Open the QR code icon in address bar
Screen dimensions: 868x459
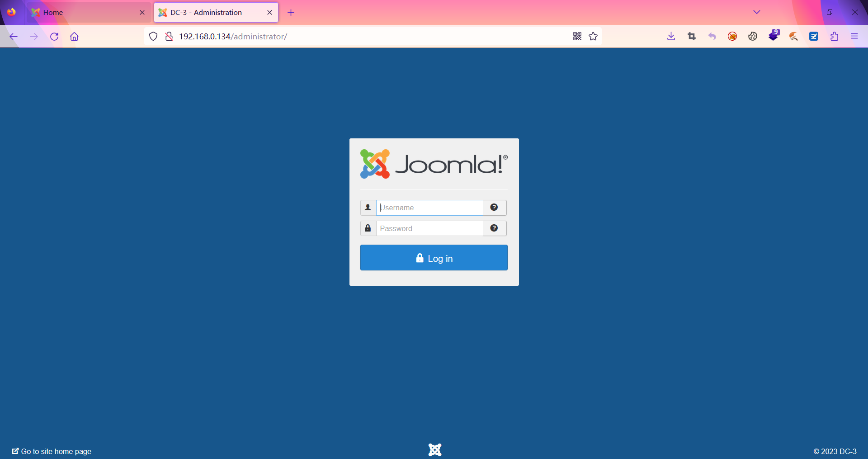click(577, 37)
